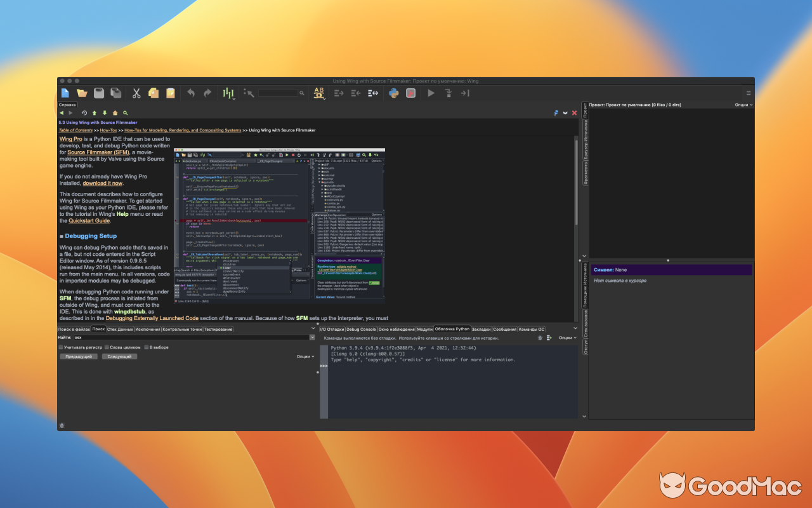Screen dimensions: 812x508
Task: Enable the В выборе checkbox
Action: 145,347
